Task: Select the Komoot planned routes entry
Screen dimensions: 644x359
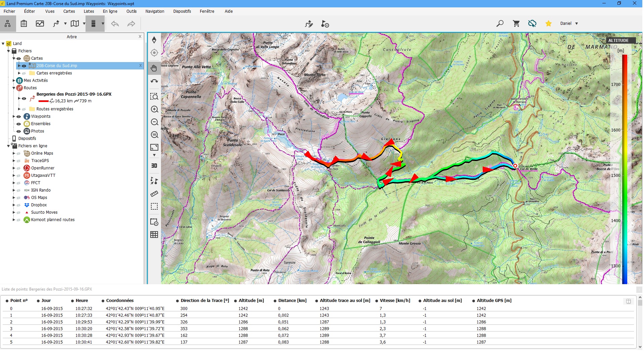Action: coord(53,220)
